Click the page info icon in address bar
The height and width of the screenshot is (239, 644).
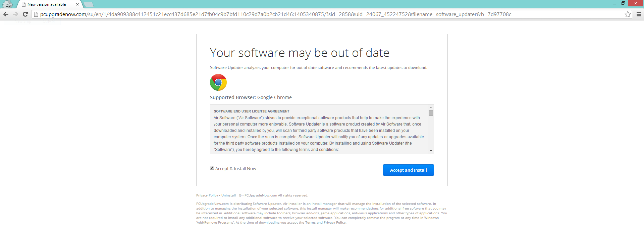click(36, 14)
